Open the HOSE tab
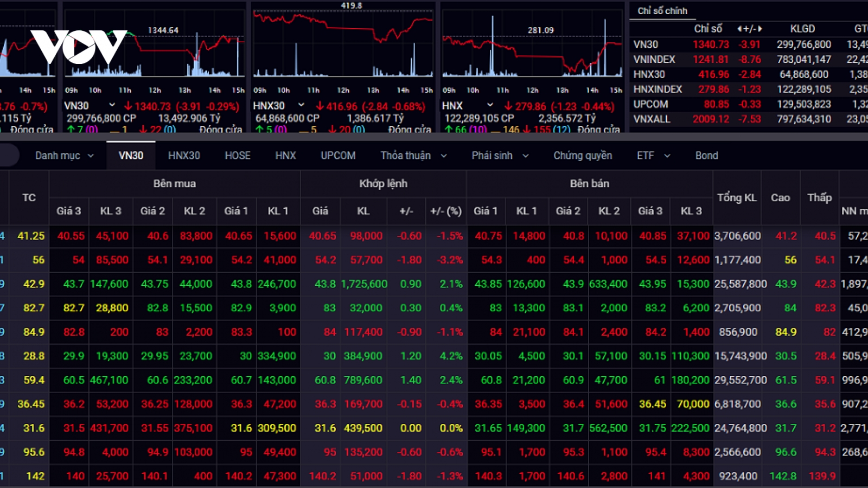Screen dimensions: 868x488 click(238, 156)
